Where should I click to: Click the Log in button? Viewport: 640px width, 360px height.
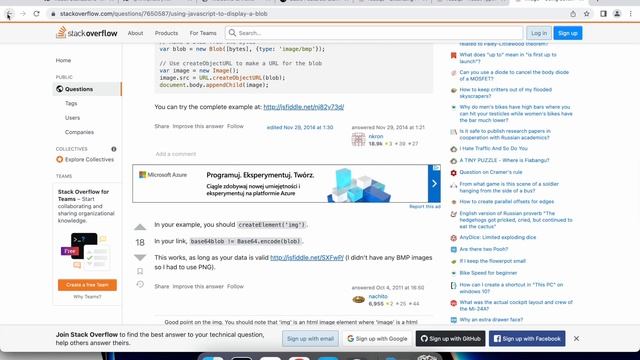(539, 33)
